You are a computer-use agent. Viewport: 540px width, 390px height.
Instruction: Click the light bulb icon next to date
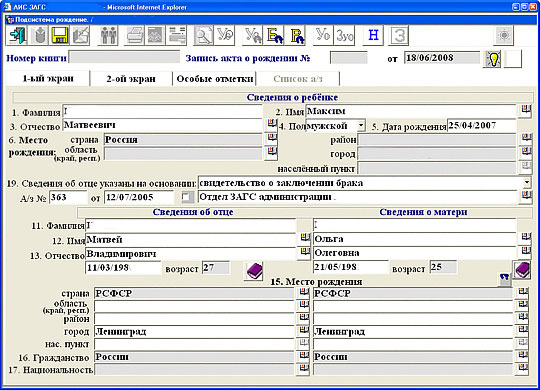[x=492, y=59]
